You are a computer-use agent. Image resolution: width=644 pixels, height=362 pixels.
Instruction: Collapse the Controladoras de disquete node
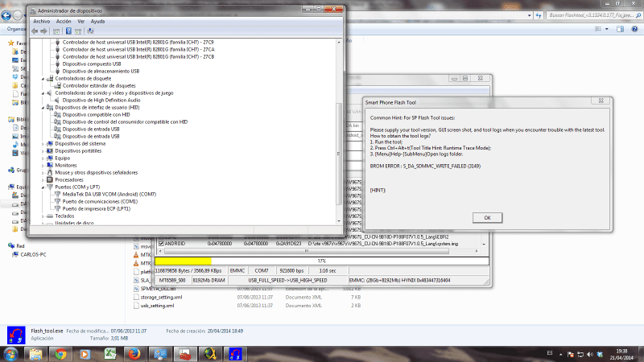tap(43, 78)
